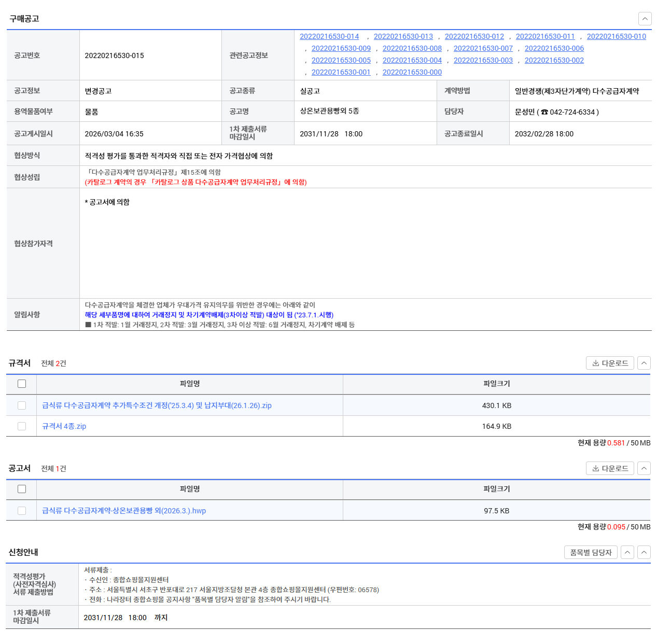
Task: Open related notice 20220216530-014
Action: pyautogui.click(x=329, y=36)
